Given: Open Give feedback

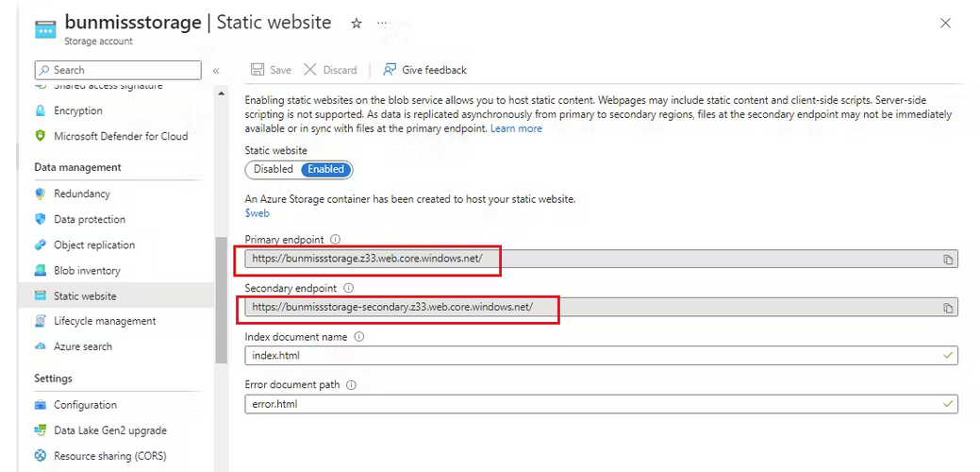Looking at the screenshot, I should (425, 70).
